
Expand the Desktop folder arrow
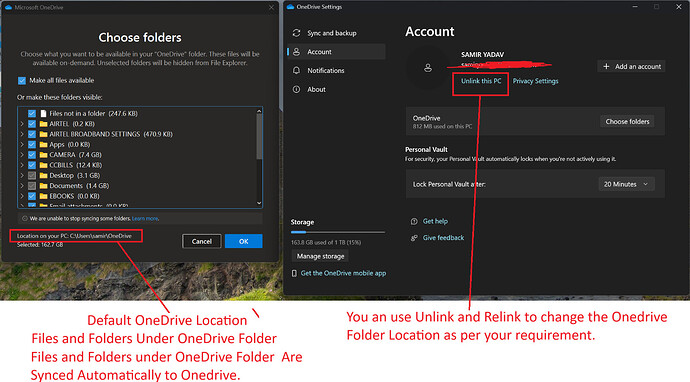(22, 175)
